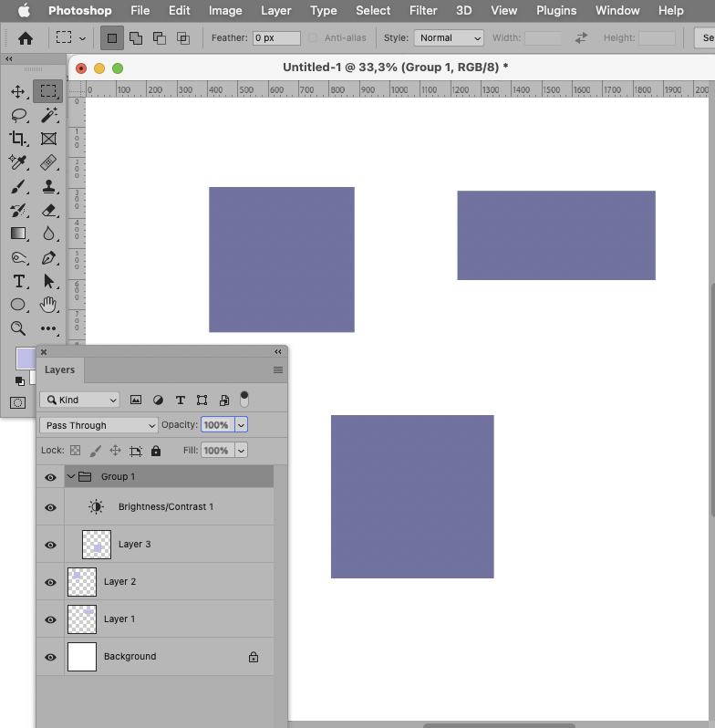Select the Eraser tool

(x=48, y=211)
